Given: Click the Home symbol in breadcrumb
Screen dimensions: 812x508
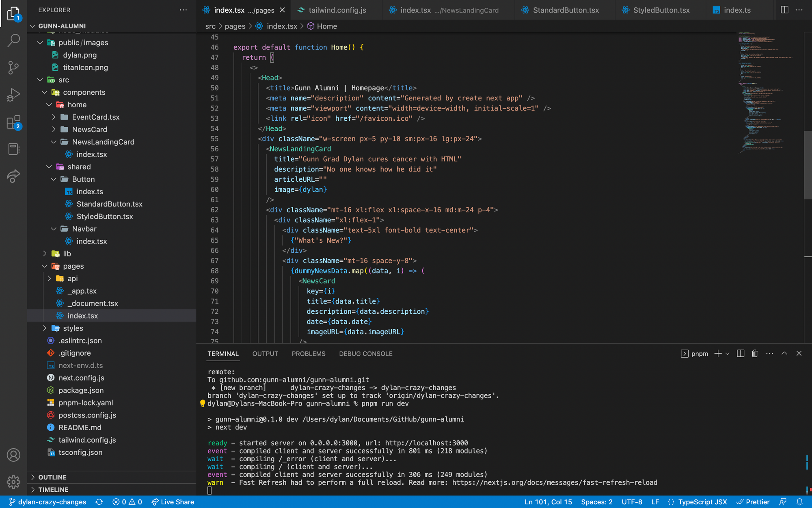Looking at the screenshot, I should click(x=322, y=26).
